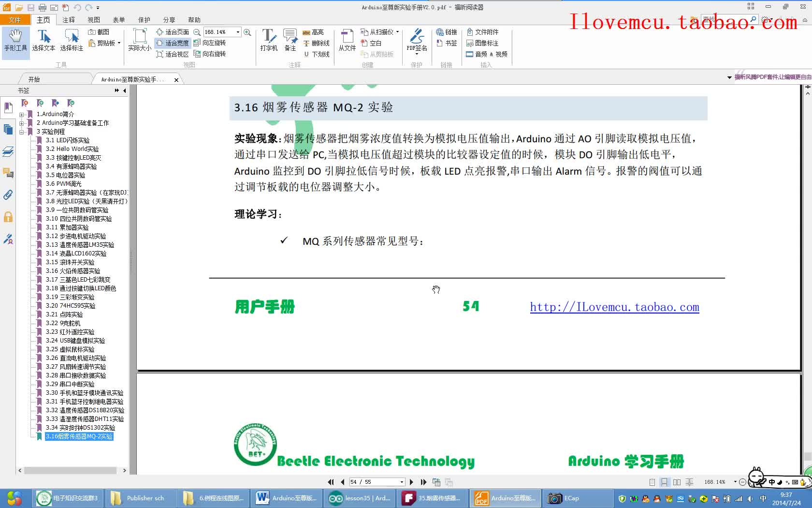
Task: Select the single page layout mode
Action: 652,482
